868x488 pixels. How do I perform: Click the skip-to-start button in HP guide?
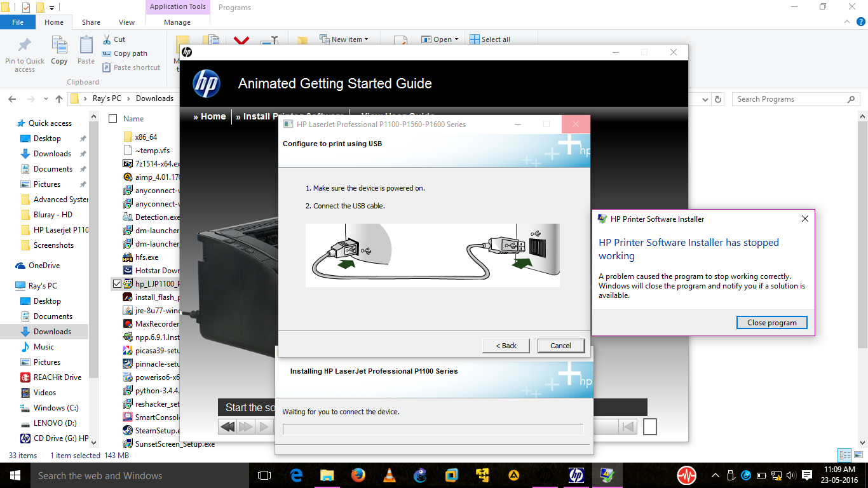pyautogui.click(x=628, y=426)
